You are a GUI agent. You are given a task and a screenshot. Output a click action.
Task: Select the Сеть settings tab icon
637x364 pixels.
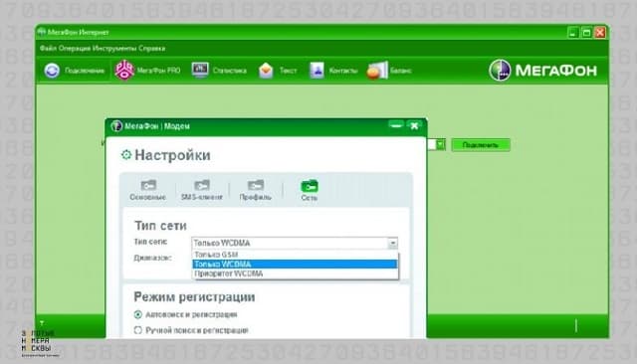[x=310, y=186]
